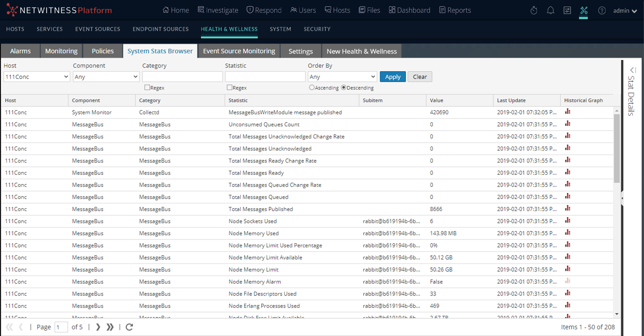The height and width of the screenshot is (336, 644).
Task: Open historical graph for Total Messages Queued
Action: point(568,196)
